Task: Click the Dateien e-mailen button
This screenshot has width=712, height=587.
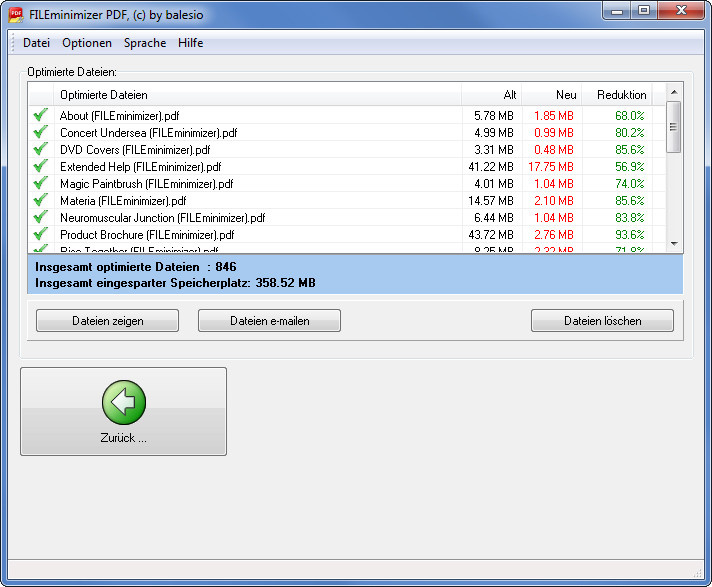Action: click(x=269, y=321)
